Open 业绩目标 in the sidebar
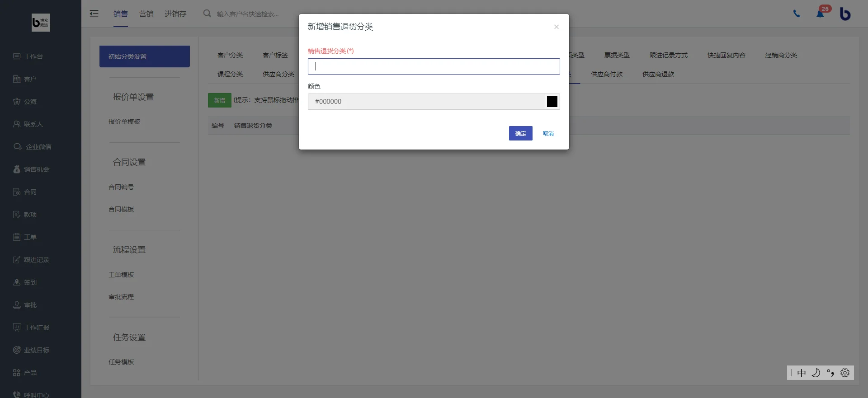Viewport: 868px width, 398px height. pyautogui.click(x=31, y=350)
